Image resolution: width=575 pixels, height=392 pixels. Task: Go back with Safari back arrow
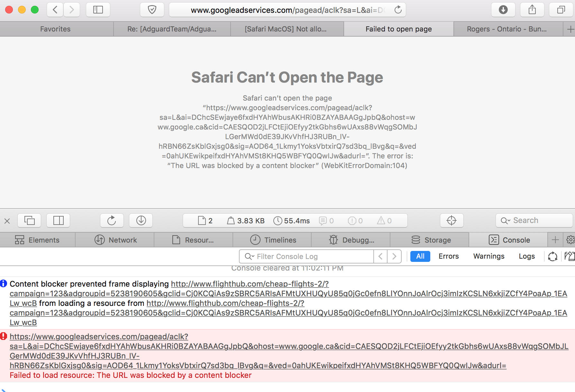(x=55, y=10)
